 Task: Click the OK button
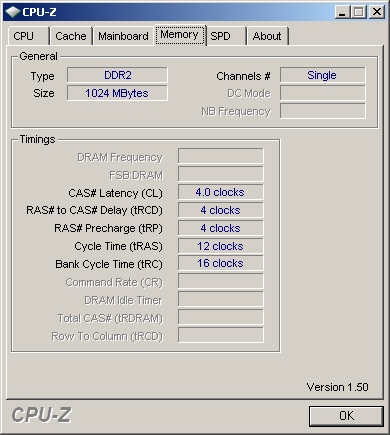coord(346,416)
